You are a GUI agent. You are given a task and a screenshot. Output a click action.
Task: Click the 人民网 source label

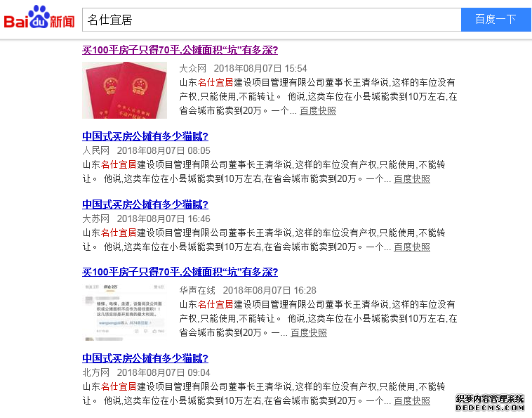(96, 150)
